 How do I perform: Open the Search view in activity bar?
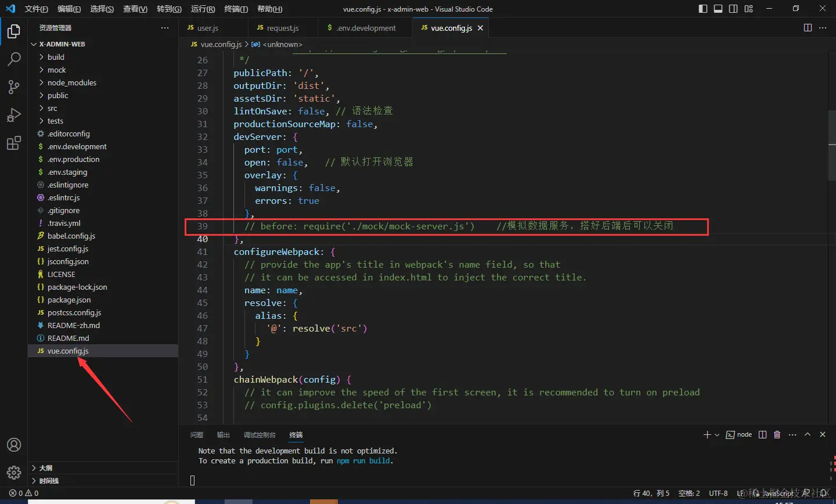pos(14,59)
